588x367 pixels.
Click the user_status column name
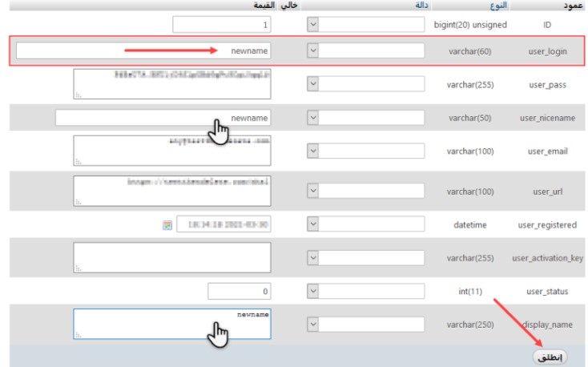[547, 292]
